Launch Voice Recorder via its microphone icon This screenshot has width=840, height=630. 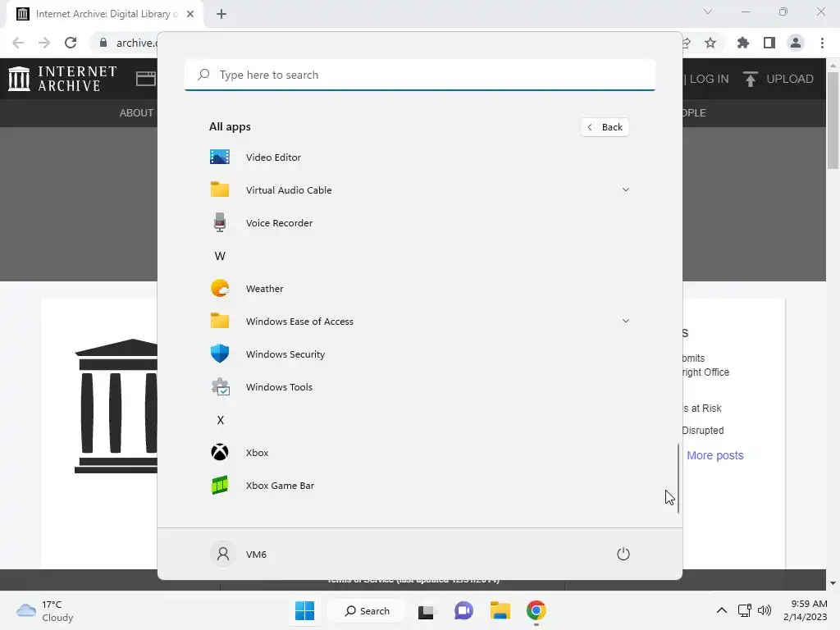(220, 222)
